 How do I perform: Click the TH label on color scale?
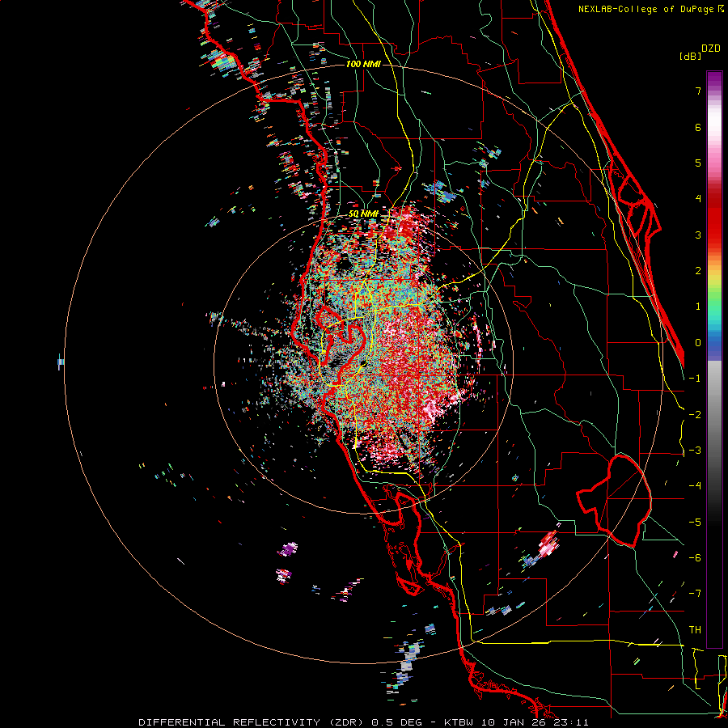[695, 630]
